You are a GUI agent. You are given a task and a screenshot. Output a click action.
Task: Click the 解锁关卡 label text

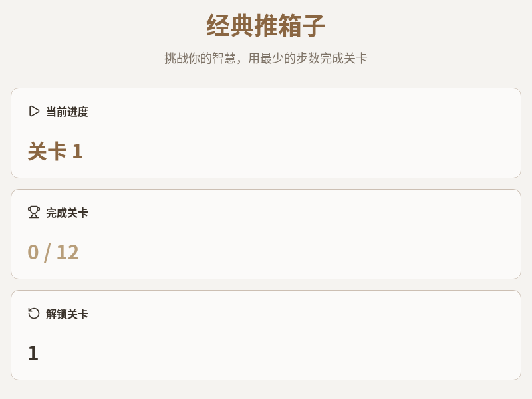66,314
